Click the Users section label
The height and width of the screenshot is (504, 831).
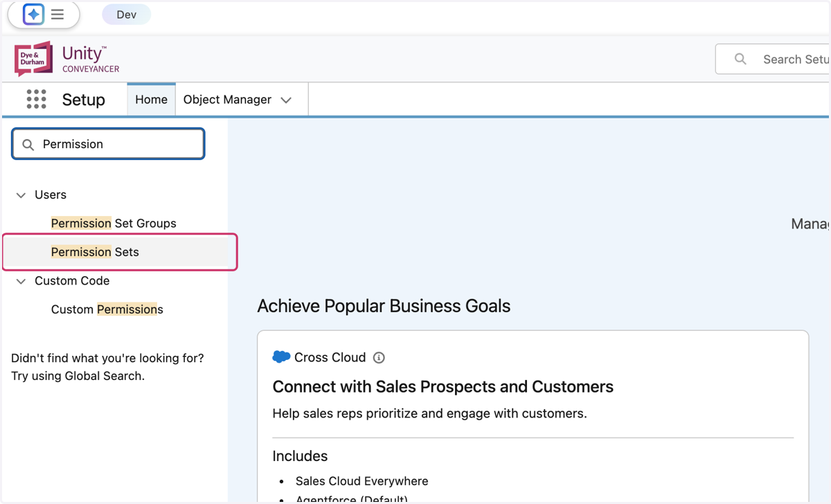(51, 195)
